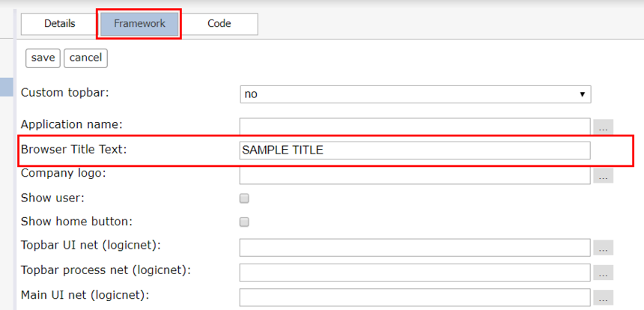The width and height of the screenshot is (644, 310).
Task: Enable the Show home button checkbox
Action: point(244,222)
